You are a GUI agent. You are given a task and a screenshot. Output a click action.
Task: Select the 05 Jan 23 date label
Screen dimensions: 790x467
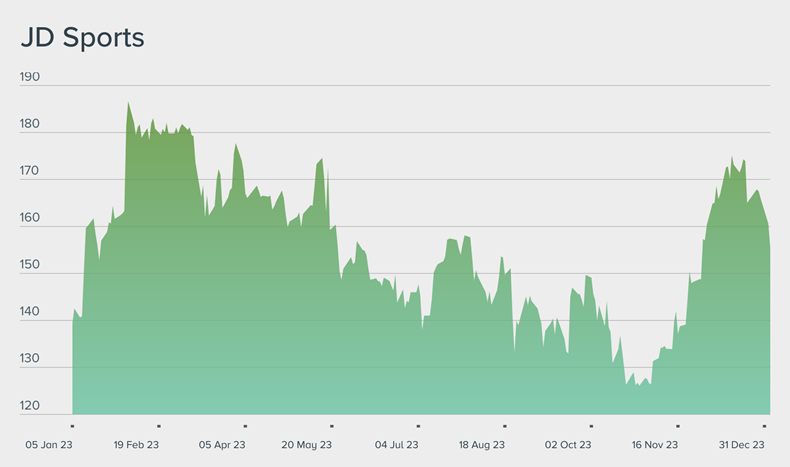(50, 445)
